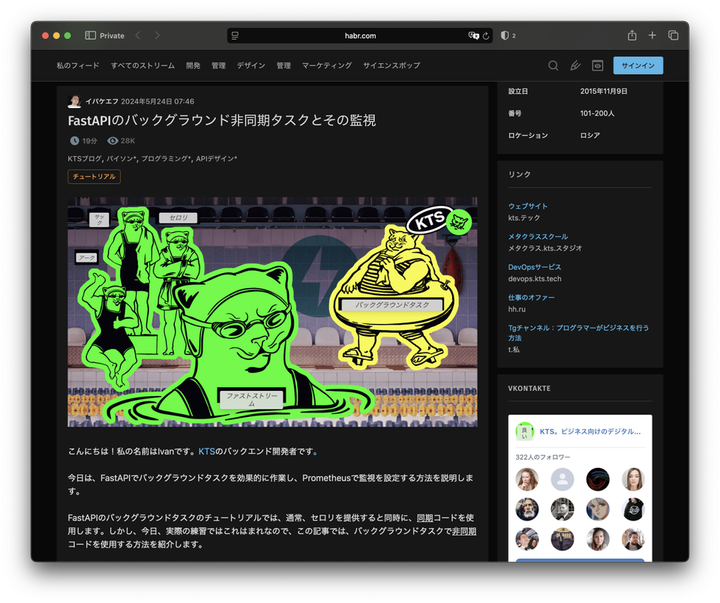Click the 101-200人 staff value
720x603 pixels.
coord(597,113)
